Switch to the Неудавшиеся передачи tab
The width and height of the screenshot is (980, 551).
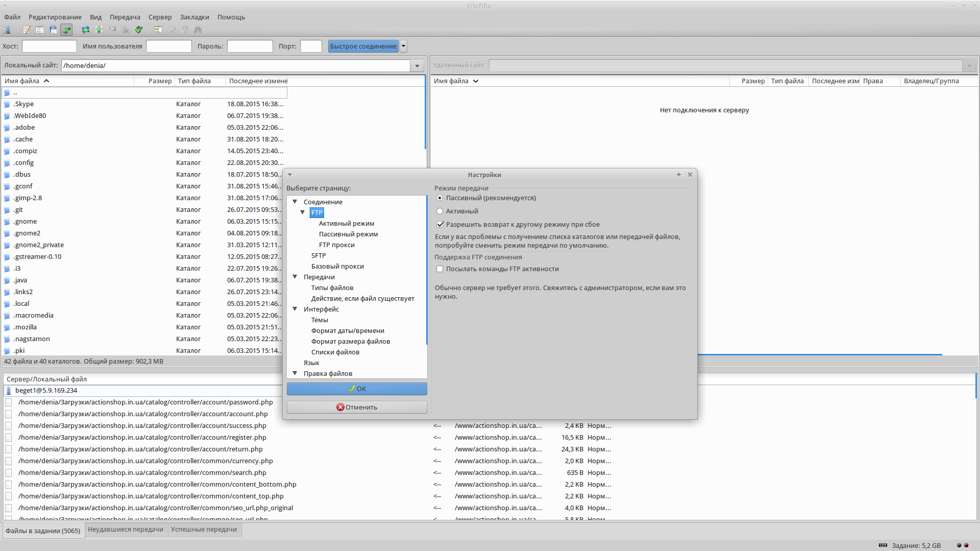point(126,530)
